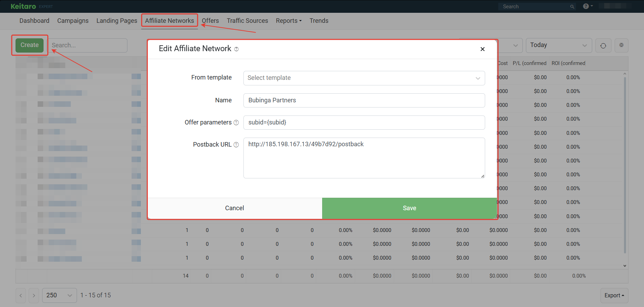Open the Select template dropdown
644x307 pixels.
364,78
